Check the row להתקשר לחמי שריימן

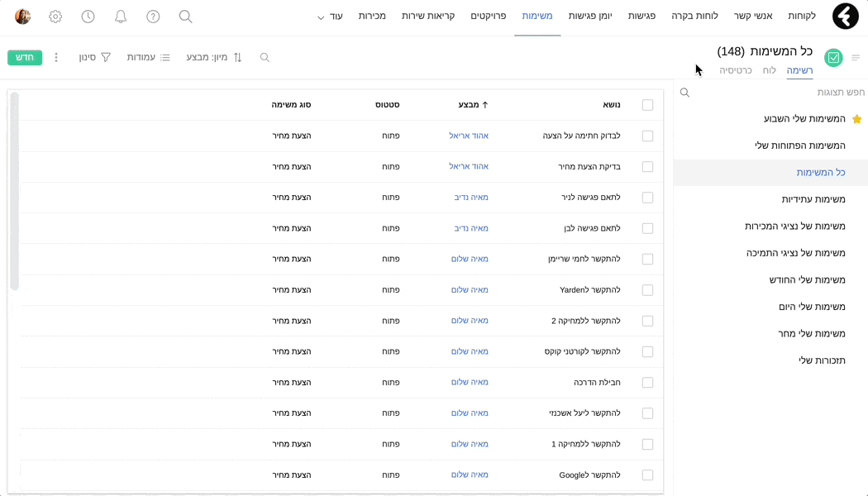pyautogui.click(x=647, y=259)
